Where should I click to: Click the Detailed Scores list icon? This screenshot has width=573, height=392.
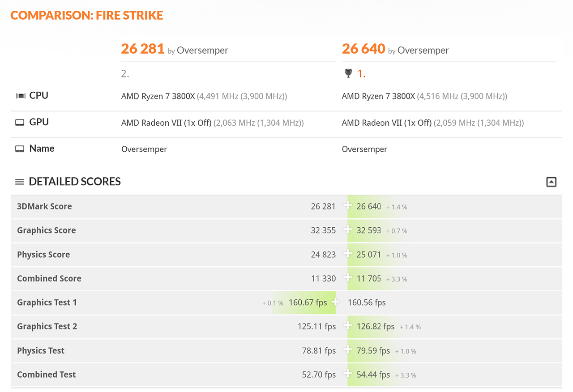(20, 182)
